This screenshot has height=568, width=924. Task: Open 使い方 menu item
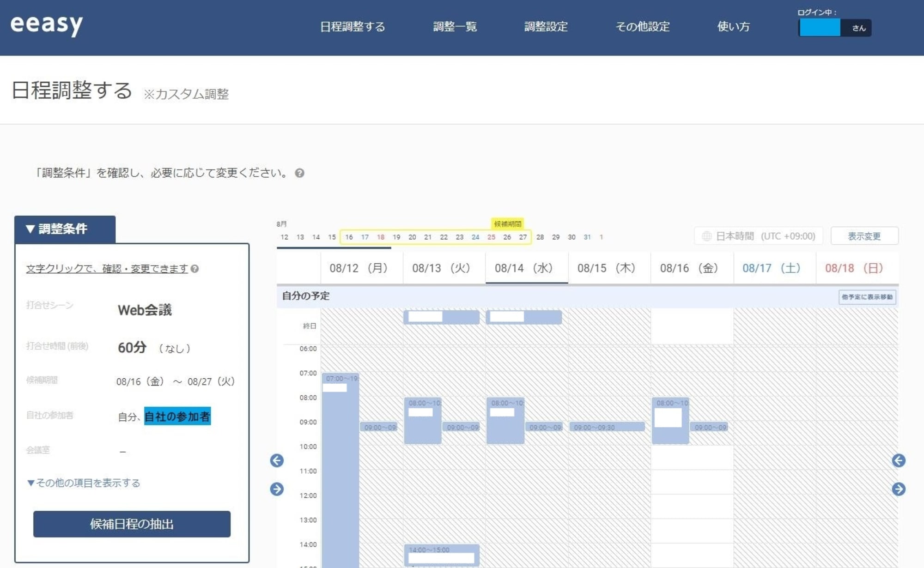[x=733, y=27]
